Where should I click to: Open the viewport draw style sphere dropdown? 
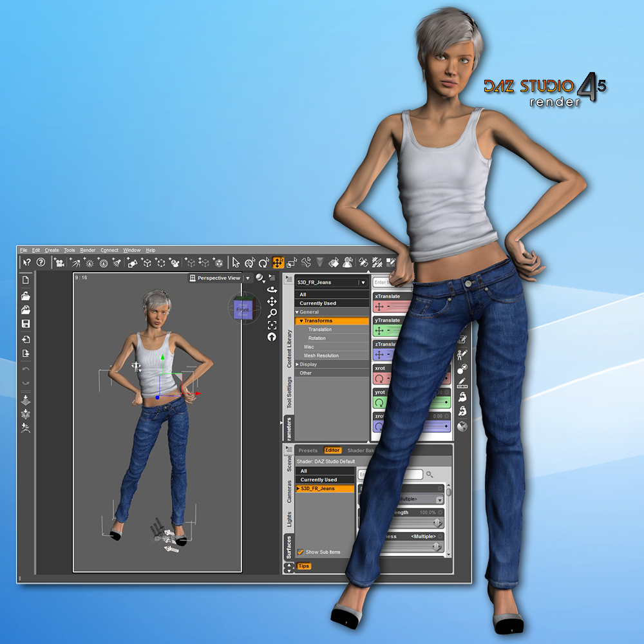tap(260, 278)
